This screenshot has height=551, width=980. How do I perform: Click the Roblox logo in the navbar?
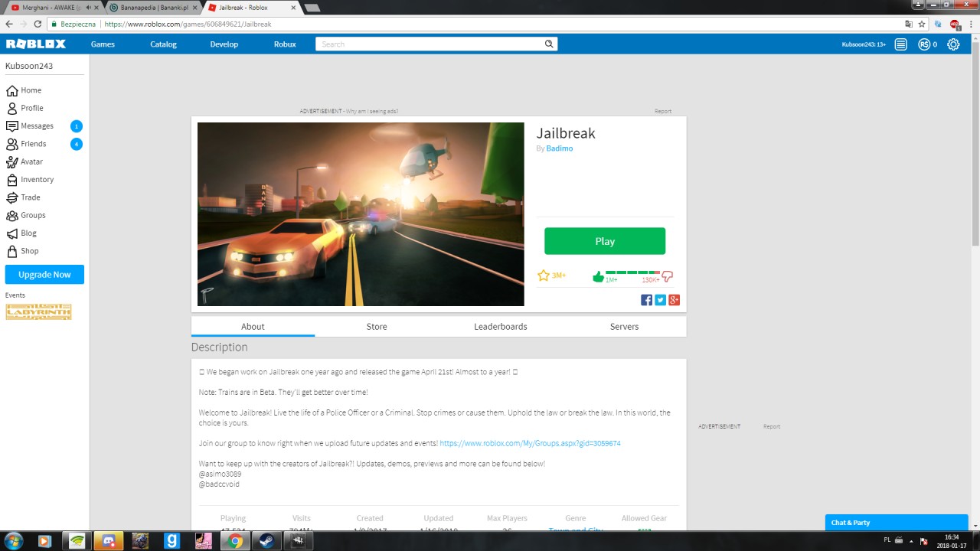click(36, 44)
